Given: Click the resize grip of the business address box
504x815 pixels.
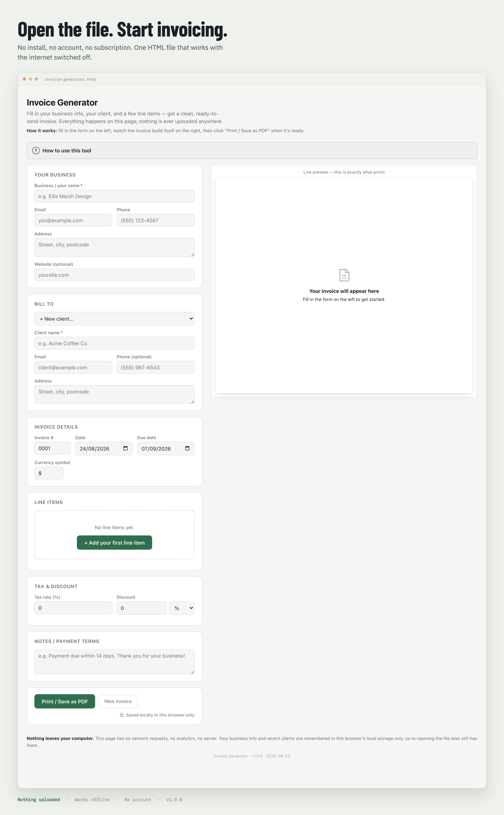Looking at the screenshot, I should (x=192, y=255).
